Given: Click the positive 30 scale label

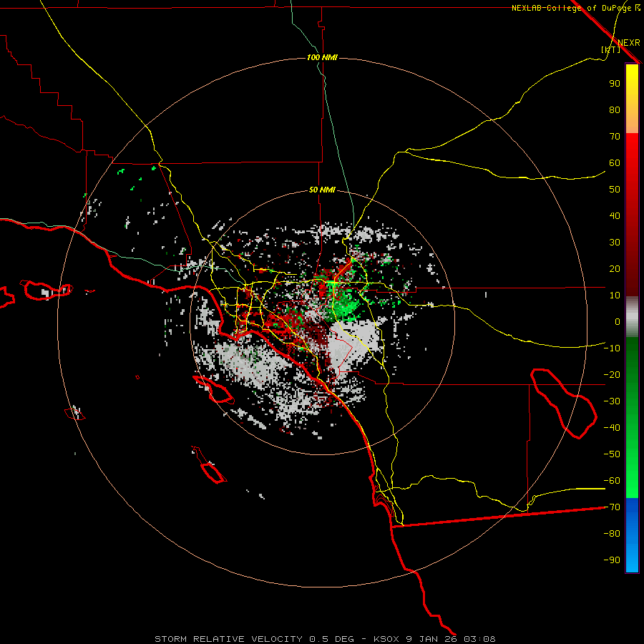Looking at the screenshot, I should click(615, 243).
